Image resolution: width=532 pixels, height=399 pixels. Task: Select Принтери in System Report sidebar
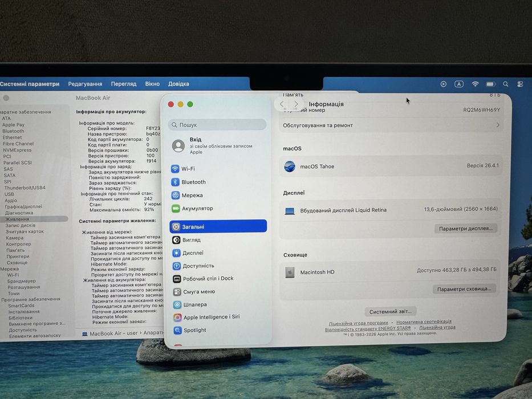tap(18, 256)
